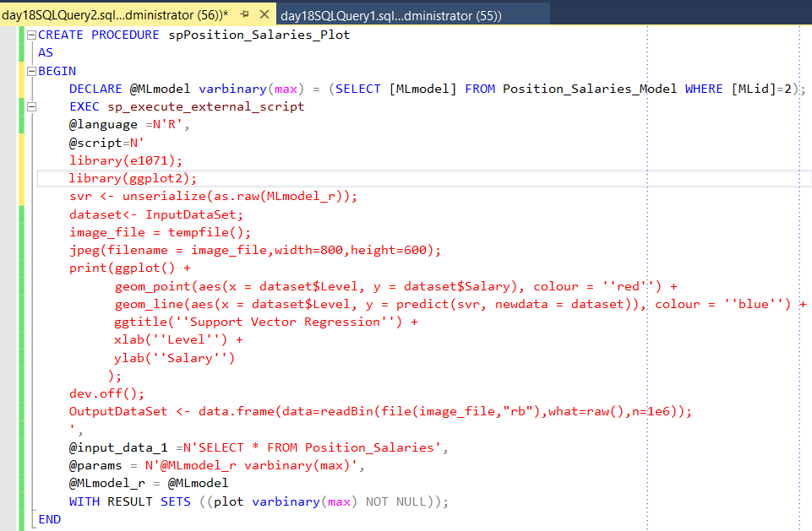The image size is (812, 531).
Task: Pin the day18SQLQuery2.sql tab
Action: (x=244, y=14)
